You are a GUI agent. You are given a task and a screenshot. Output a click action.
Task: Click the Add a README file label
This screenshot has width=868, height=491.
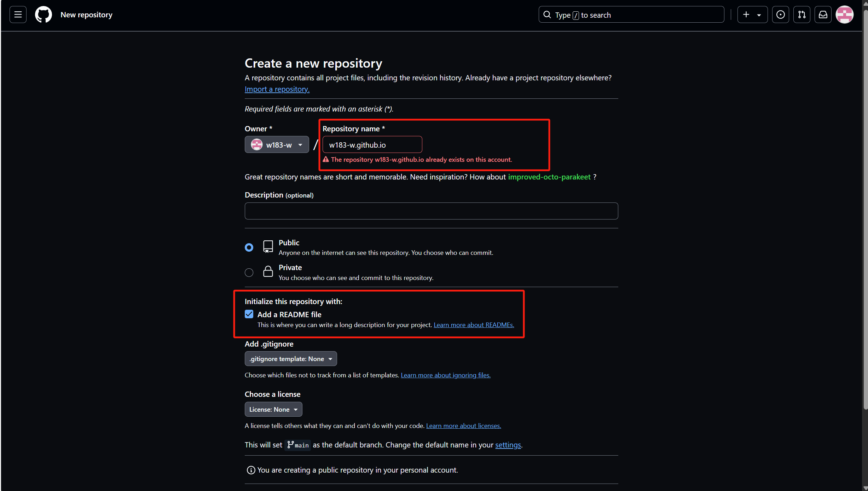coord(289,314)
